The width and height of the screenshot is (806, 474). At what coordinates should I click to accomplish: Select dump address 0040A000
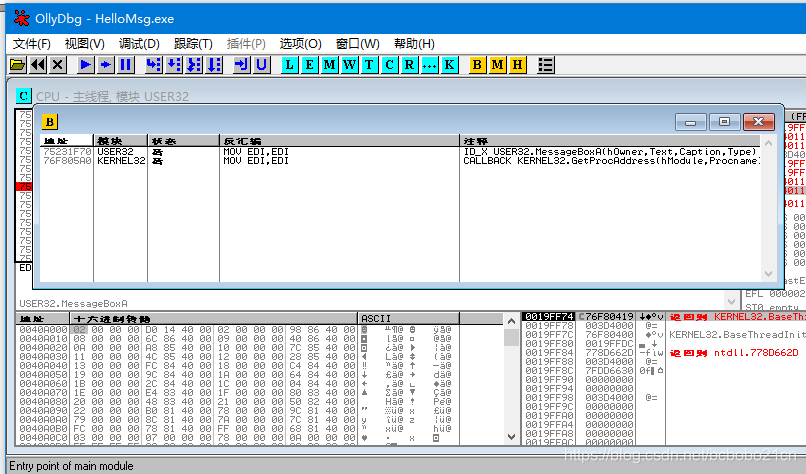click(x=43, y=330)
